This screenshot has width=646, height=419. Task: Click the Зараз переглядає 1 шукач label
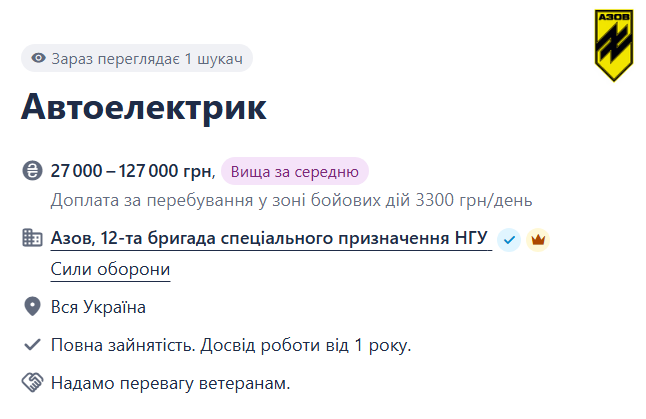pyautogui.click(x=146, y=58)
